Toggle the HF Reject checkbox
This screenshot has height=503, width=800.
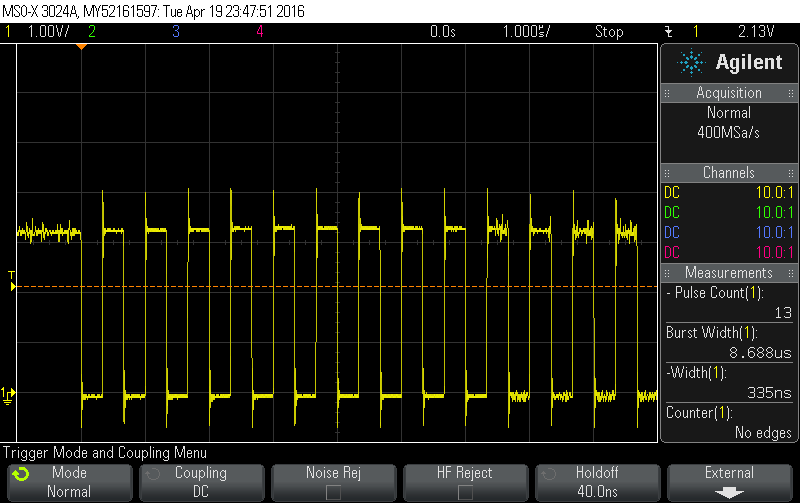click(464, 492)
